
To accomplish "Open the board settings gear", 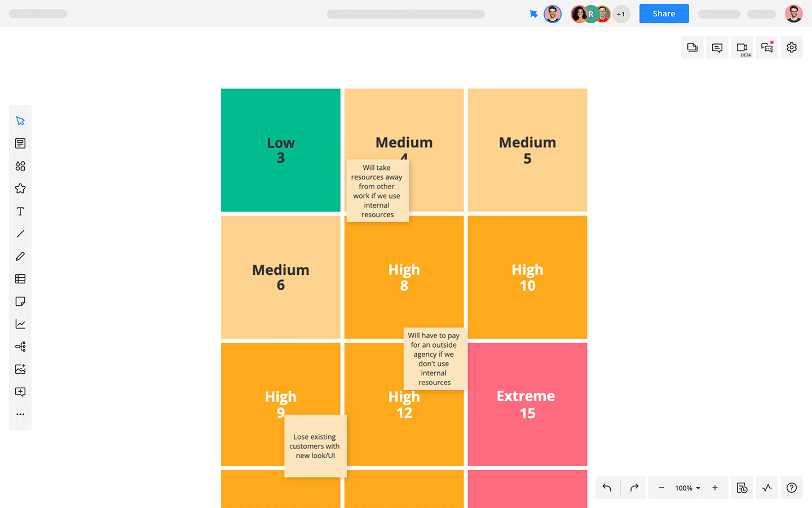I will coord(792,47).
